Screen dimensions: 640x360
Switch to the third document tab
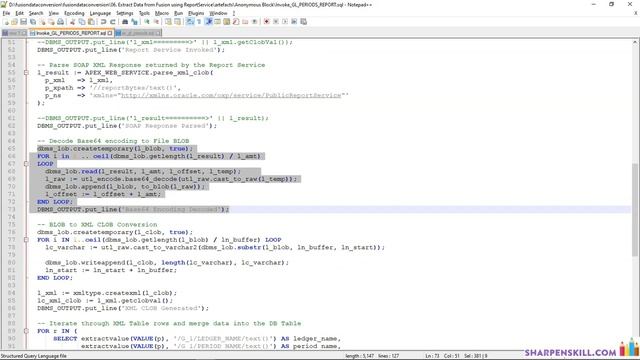tap(138, 33)
